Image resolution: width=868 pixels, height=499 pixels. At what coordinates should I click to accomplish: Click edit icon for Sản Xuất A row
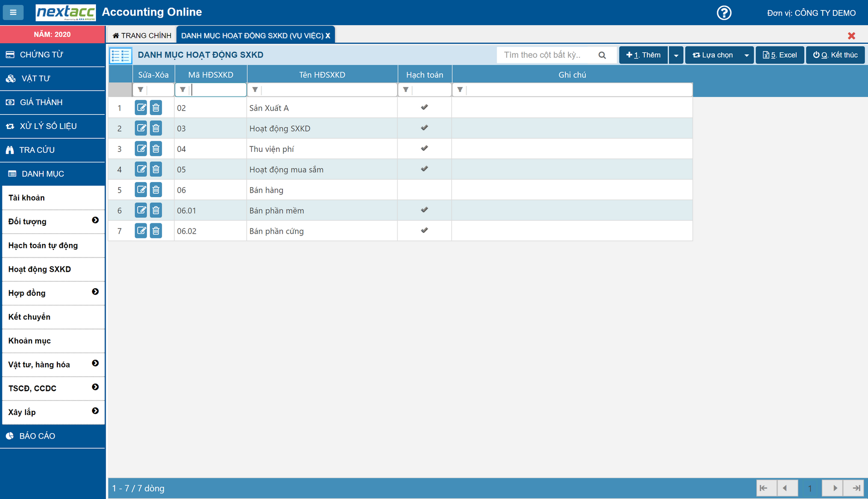(x=141, y=108)
